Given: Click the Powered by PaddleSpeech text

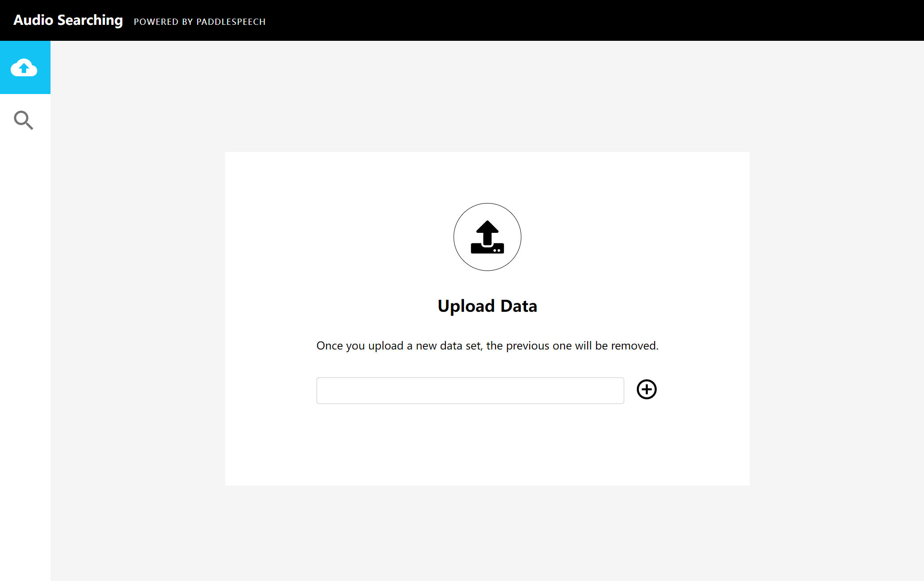Looking at the screenshot, I should click(199, 22).
